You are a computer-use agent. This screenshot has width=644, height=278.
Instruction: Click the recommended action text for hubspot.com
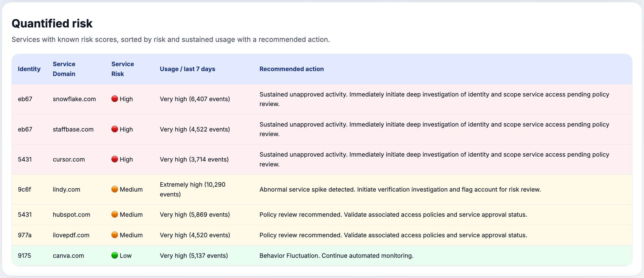coord(393,214)
